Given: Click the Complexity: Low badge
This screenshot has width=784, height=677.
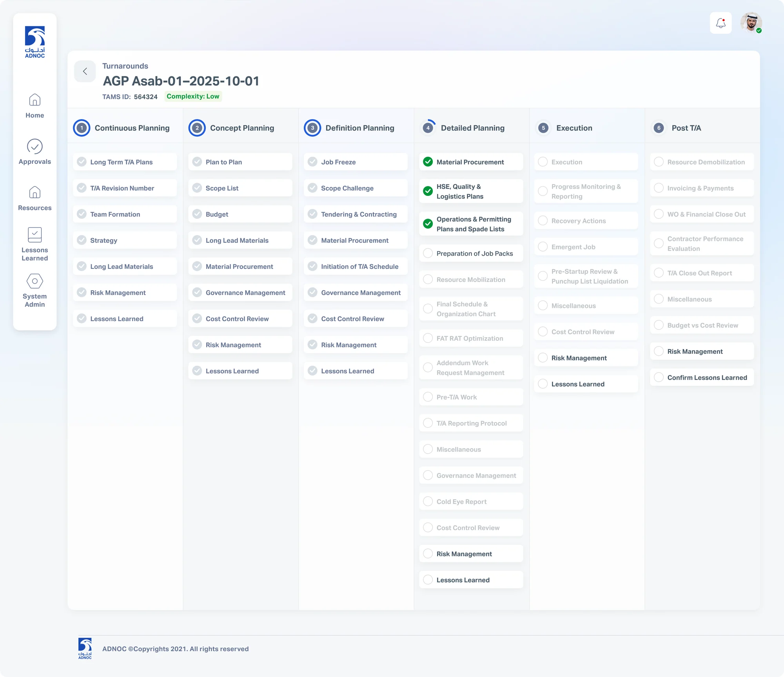Looking at the screenshot, I should [x=193, y=96].
